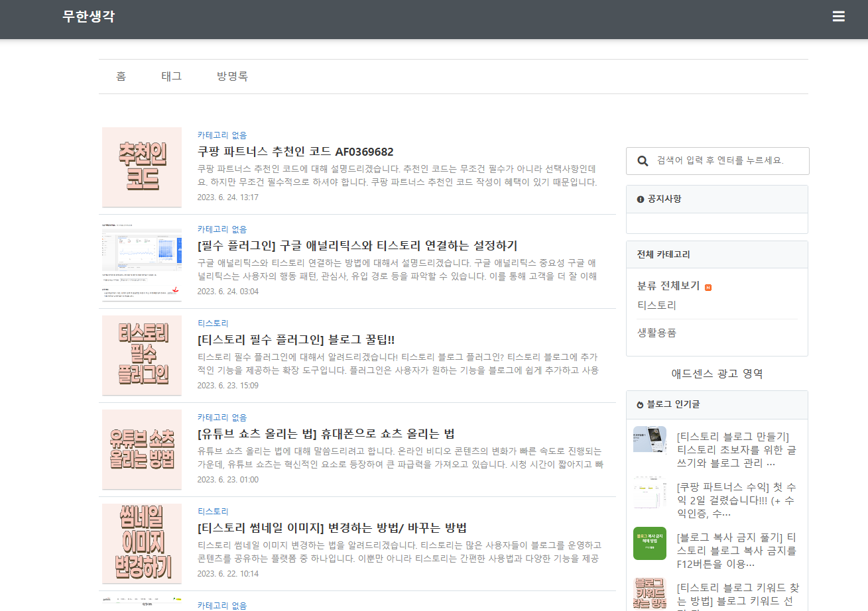868x611 pixels.
Task: Open the 태그 menu item
Action: [x=172, y=76]
